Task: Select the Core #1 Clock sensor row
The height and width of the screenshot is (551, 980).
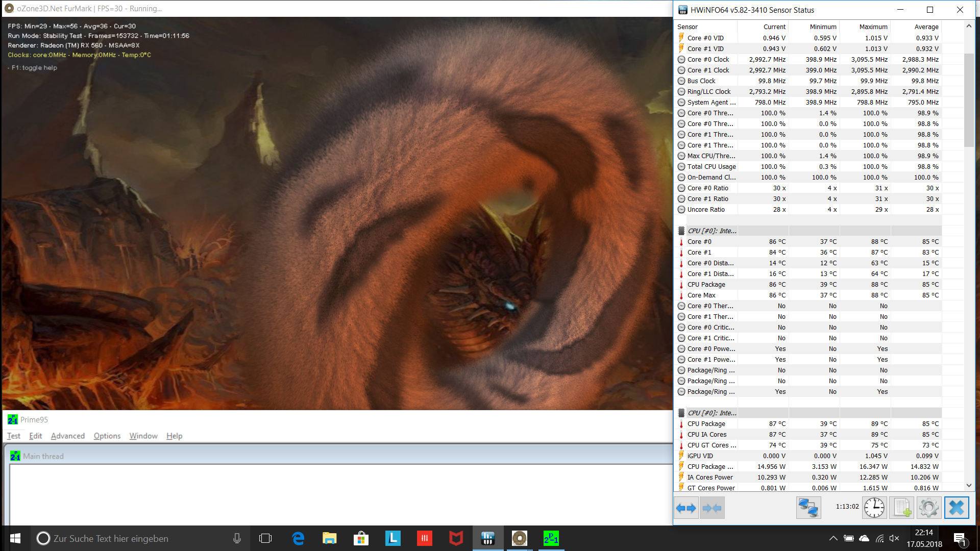Action: coord(809,70)
